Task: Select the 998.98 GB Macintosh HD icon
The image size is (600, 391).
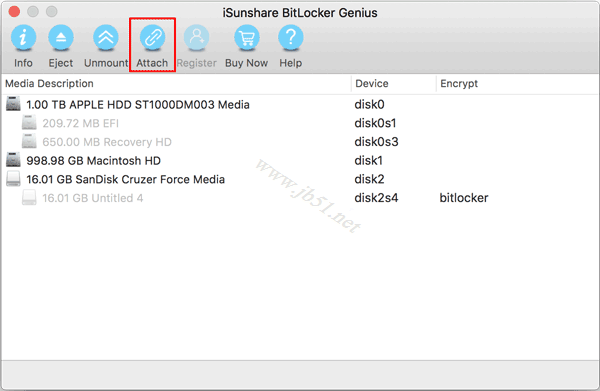Action: pyautogui.click(x=13, y=160)
